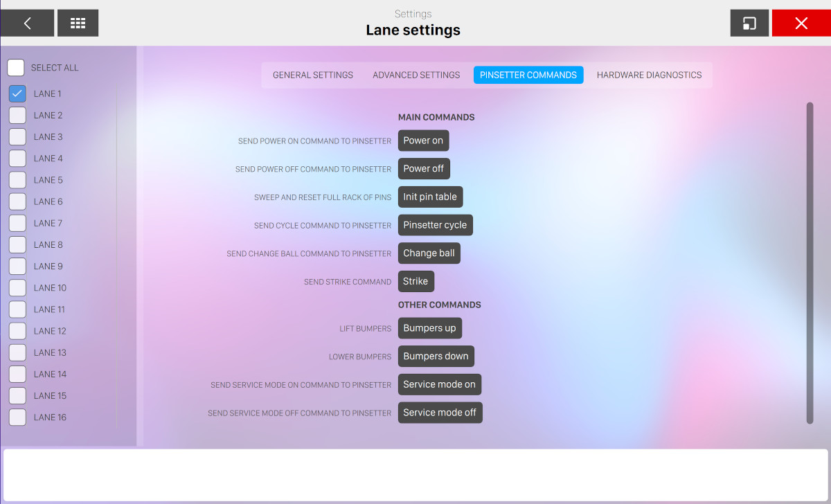Click the window resize icon
Viewport: 831px width, 504px height.
(x=749, y=23)
